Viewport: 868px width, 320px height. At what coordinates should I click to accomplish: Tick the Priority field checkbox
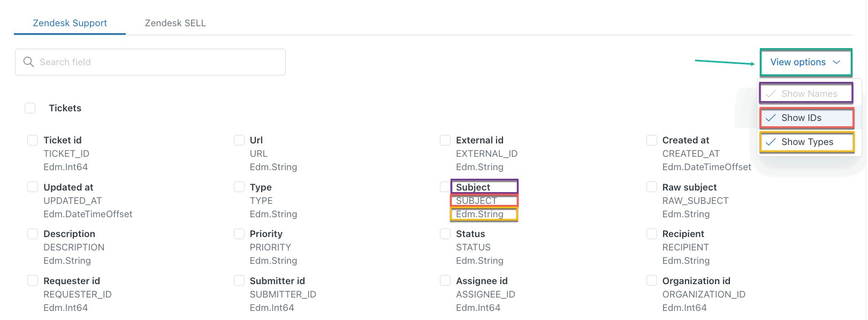239,234
